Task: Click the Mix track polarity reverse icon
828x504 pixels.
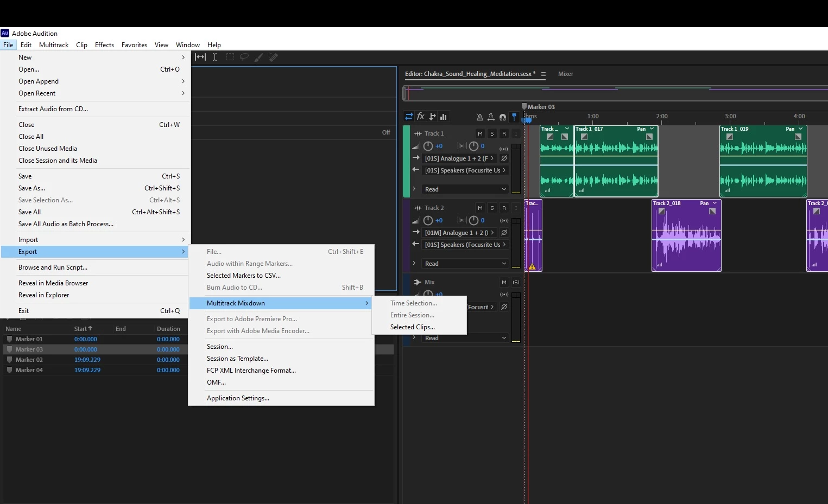Action: click(x=504, y=307)
